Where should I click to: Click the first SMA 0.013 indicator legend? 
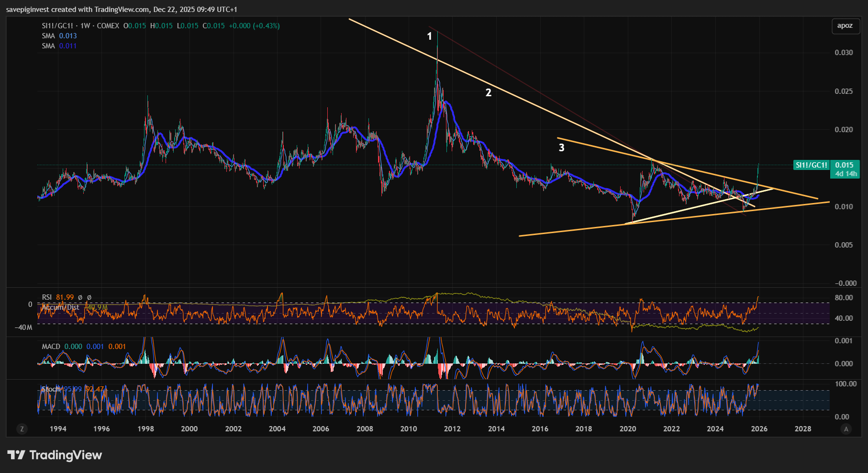tap(59, 36)
